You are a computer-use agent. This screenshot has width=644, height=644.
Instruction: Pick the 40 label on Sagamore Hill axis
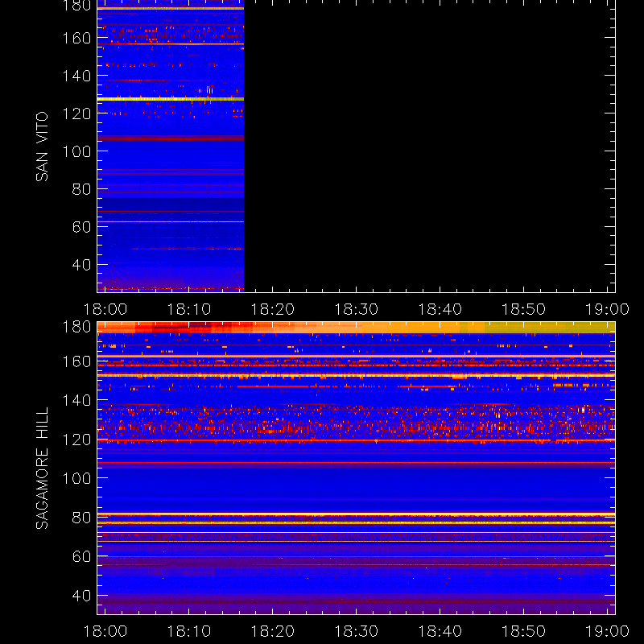click(81, 596)
